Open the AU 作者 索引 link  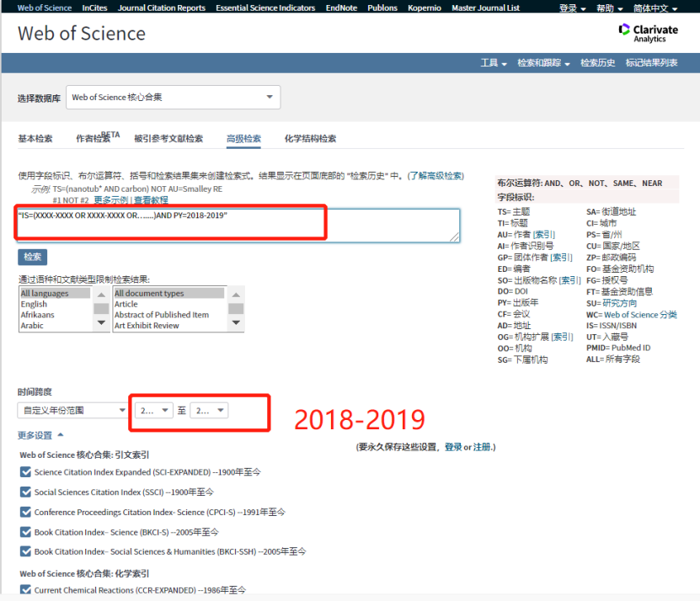(x=544, y=235)
